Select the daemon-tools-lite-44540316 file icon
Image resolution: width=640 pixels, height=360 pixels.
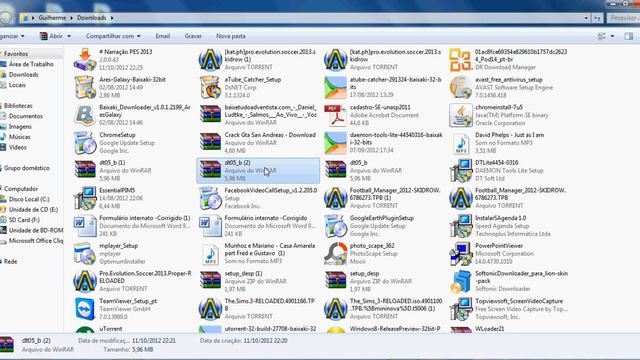coord(336,143)
